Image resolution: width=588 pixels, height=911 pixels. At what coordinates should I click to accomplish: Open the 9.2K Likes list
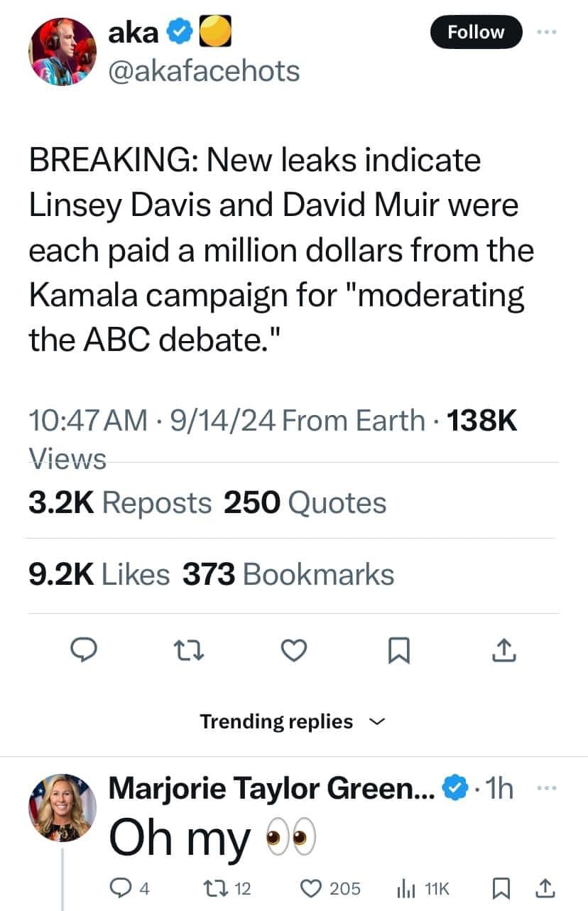[99, 574]
